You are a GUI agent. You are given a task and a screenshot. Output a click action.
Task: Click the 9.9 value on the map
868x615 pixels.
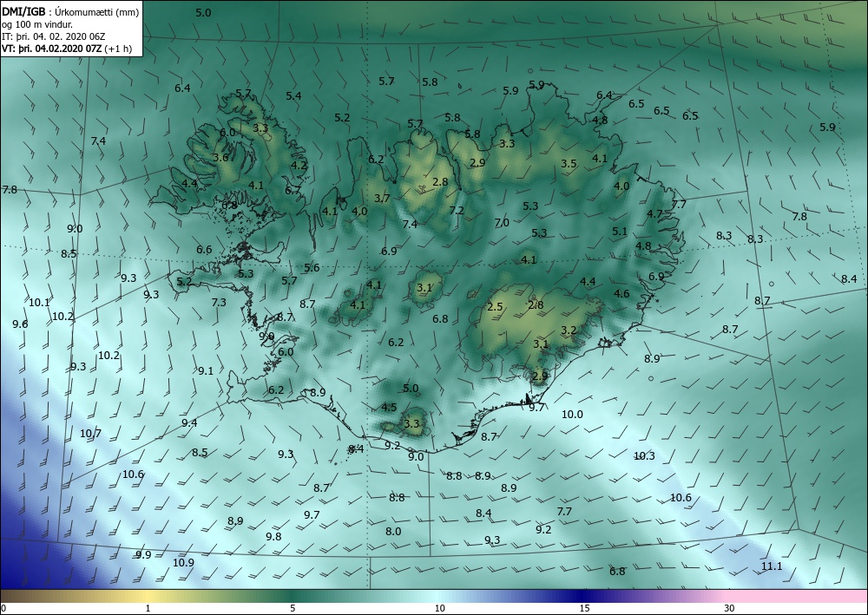coord(143,555)
